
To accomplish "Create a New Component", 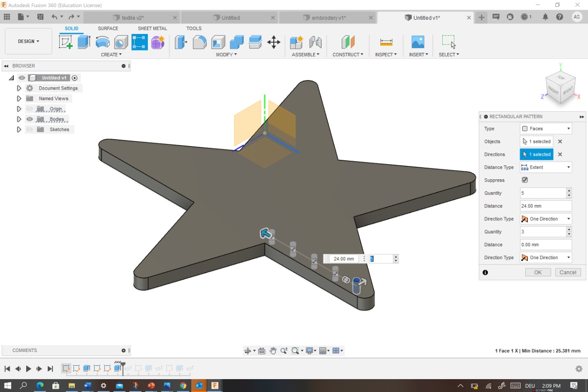I will pyautogui.click(x=297, y=42).
